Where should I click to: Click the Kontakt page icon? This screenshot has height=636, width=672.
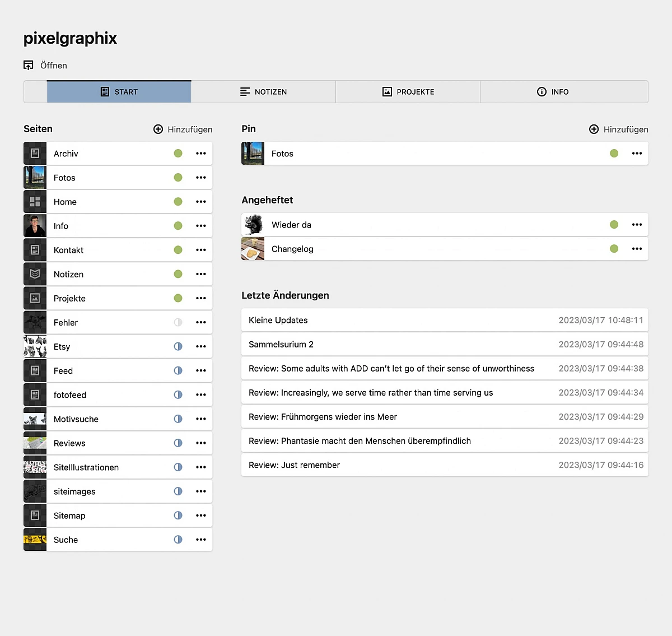[x=35, y=250]
